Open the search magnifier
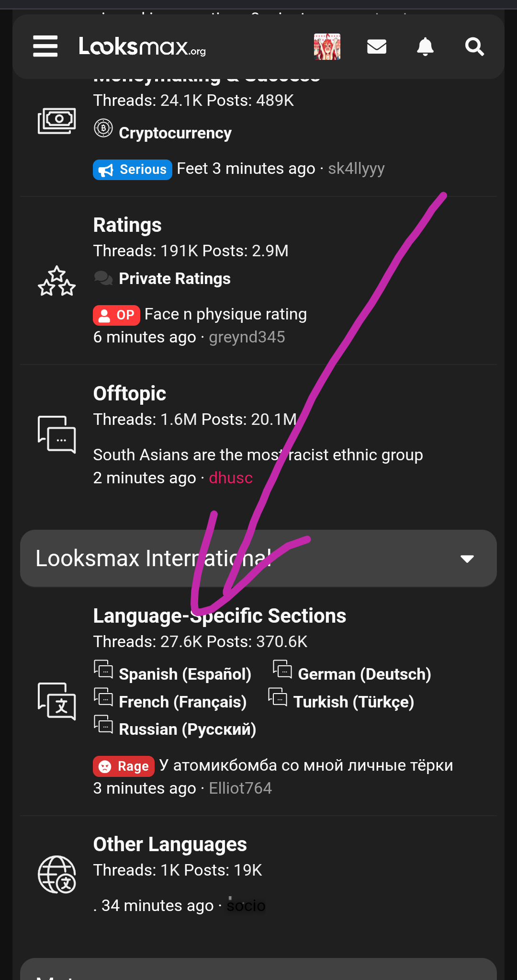Screen dimensions: 517x980 tap(474, 46)
